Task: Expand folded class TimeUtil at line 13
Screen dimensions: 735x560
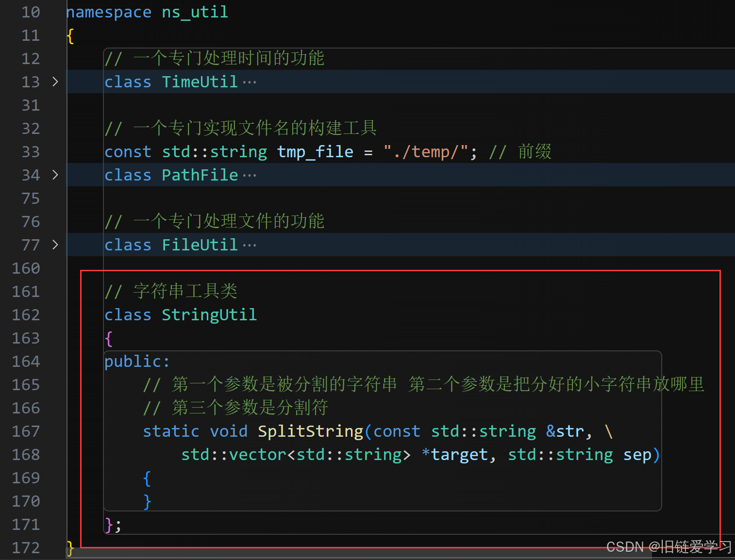Action: [55, 82]
